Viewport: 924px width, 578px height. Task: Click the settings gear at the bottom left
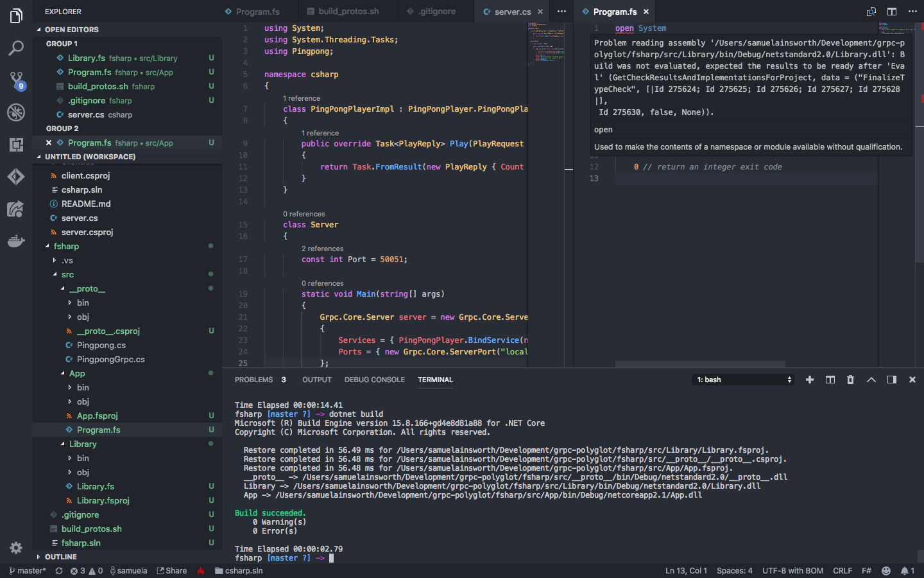click(16, 548)
